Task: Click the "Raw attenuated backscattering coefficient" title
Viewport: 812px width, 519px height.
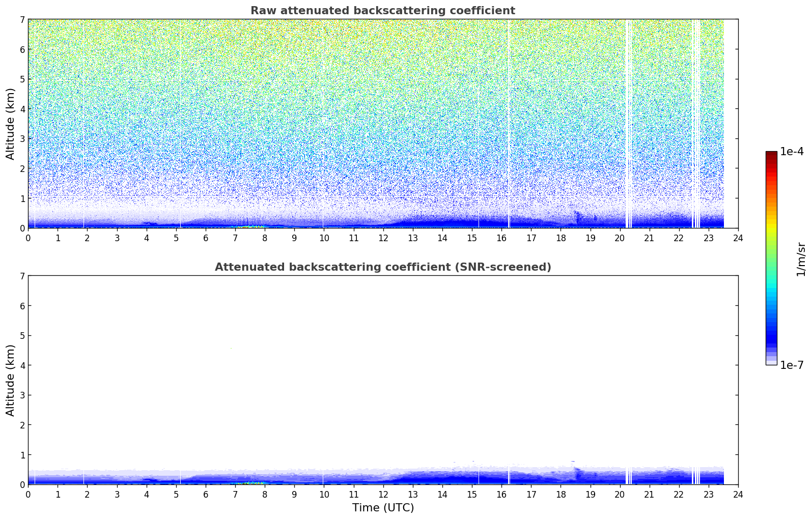Action: point(383,11)
